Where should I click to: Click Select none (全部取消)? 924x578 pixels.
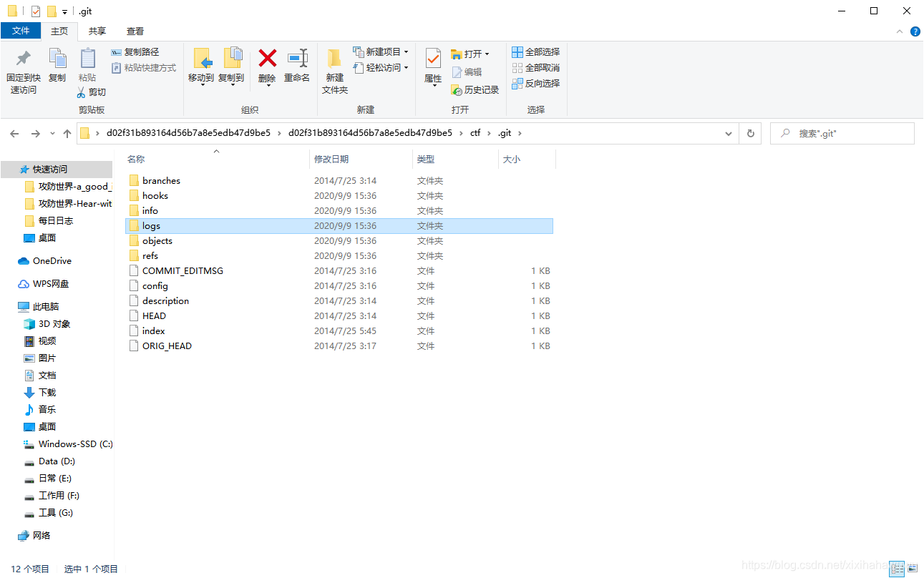(536, 68)
